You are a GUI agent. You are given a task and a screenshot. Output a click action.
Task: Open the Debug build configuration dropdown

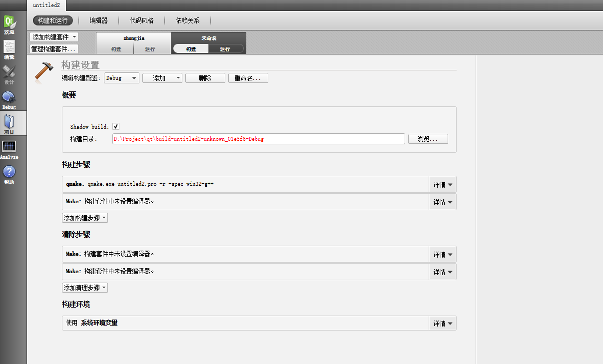pos(121,78)
